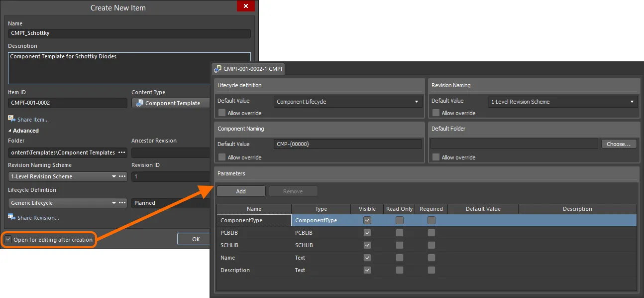Click the Add parameter button
Viewport: 644px width, 298px height.
[241, 191]
